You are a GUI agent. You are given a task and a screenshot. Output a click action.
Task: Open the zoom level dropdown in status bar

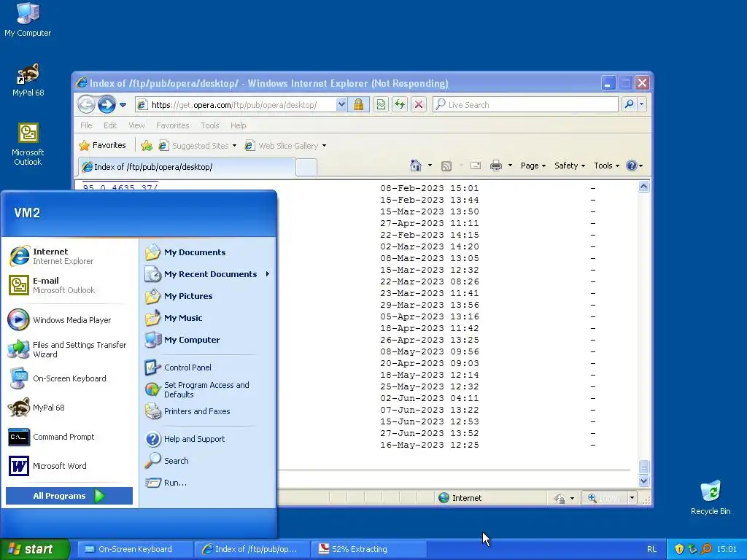click(x=632, y=498)
